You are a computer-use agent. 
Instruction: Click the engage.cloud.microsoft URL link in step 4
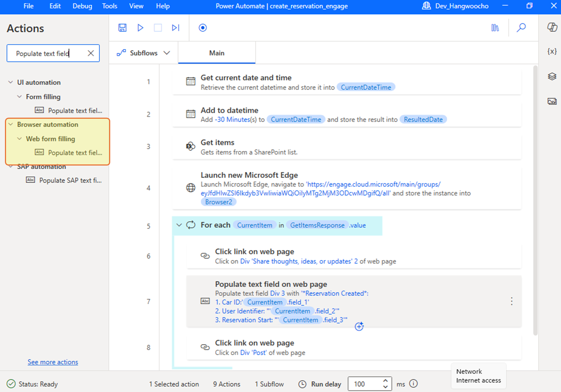tap(320, 189)
